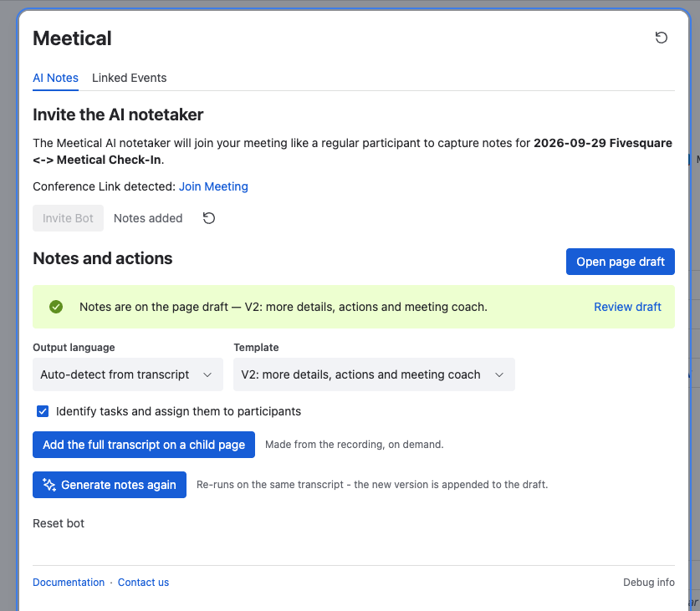
Task: Toggle Identify tasks and assign them checkbox
Action: [43, 411]
